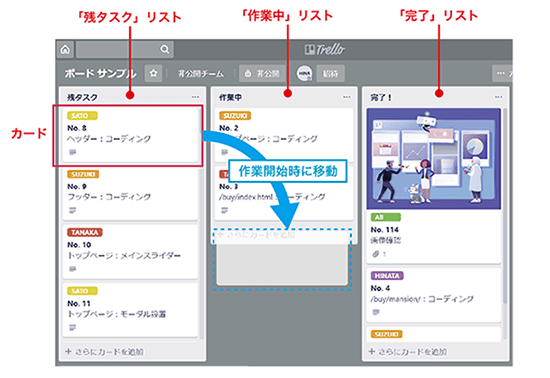Click description icon on No. 2 card
The width and height of the screenshot is (550, 378).
click(x=224, y=152)
